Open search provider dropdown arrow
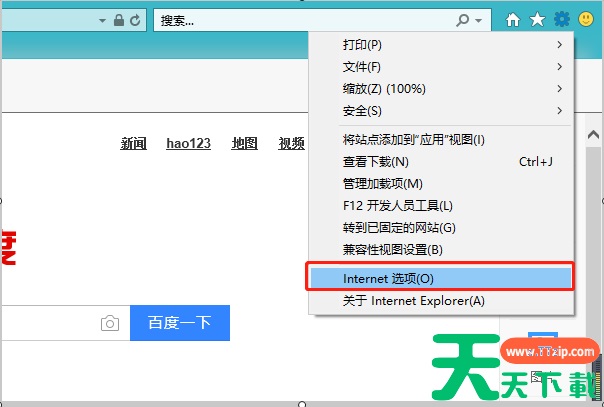This screenshot has height=407, width=604. (478, 21)
